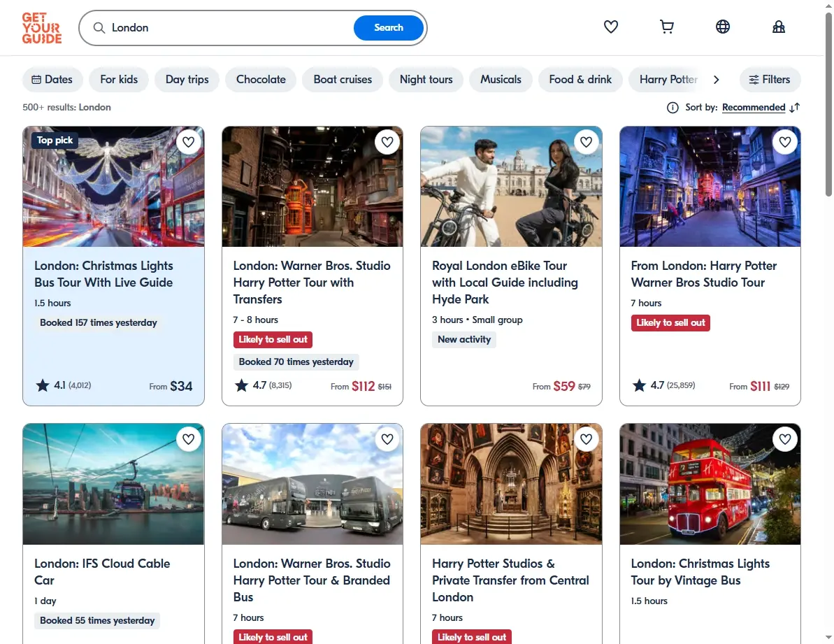Click the calendar icon in Dates chip

(36, 79)
